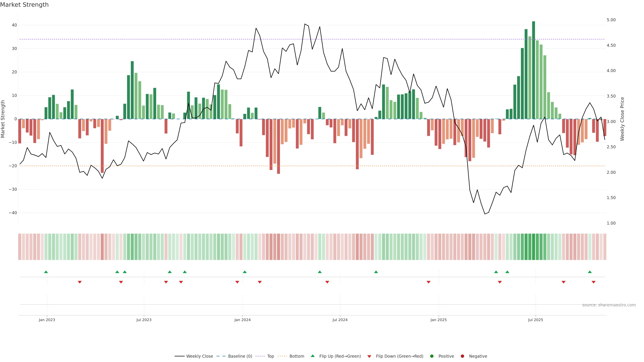The height and width of the screenshot is (362, 644).
Task: Click the 5.00 right axis tick label
Action: click(611, 20)
